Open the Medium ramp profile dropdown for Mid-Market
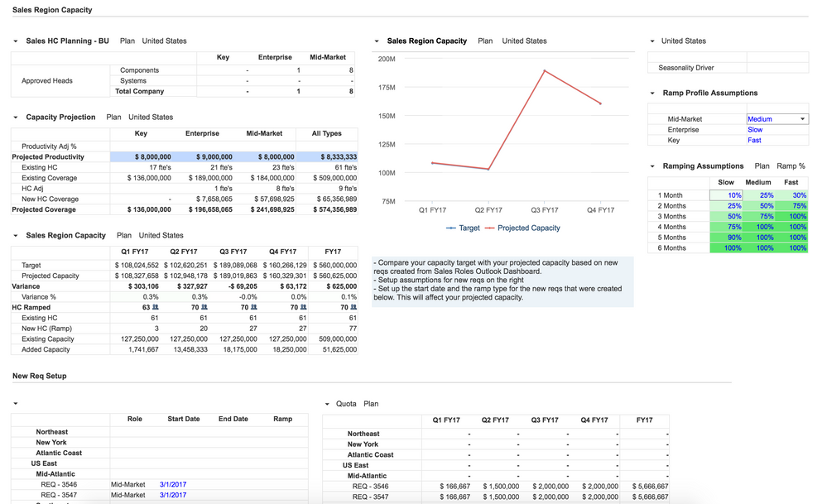The image size is (827, 504). [x=777, y=118]
